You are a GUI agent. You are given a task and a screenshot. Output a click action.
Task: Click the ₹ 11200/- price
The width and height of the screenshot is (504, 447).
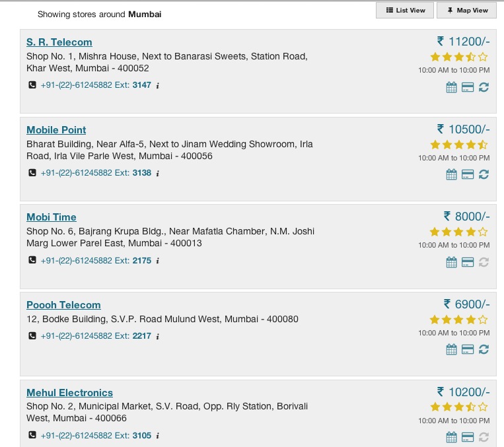click(463, 42)
